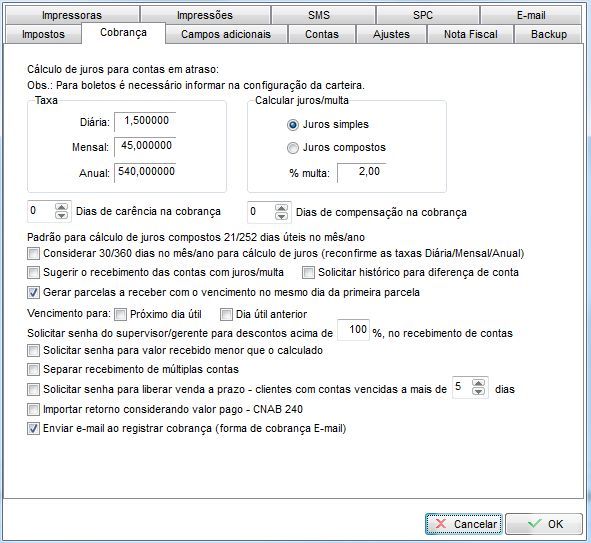Click the Mensal rate field
The width and height of the screenshot is (591, 543).
145,146
